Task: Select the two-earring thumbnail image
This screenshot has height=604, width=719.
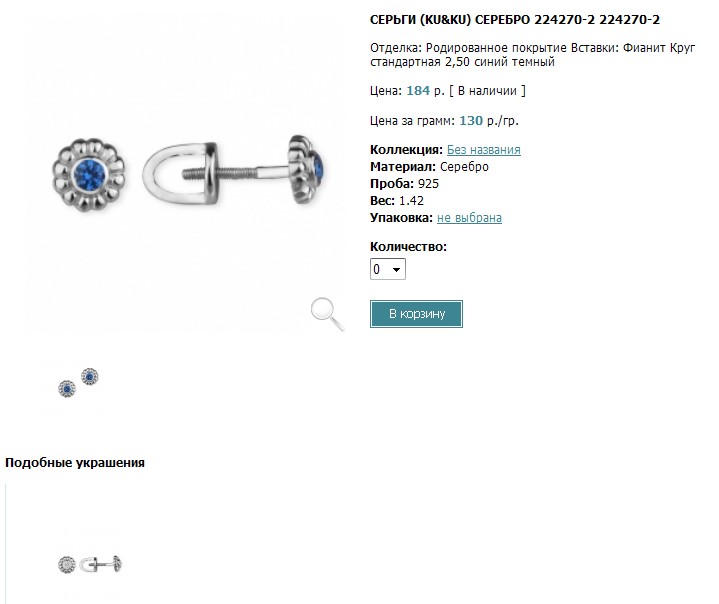Action: (x=78, y=382)
